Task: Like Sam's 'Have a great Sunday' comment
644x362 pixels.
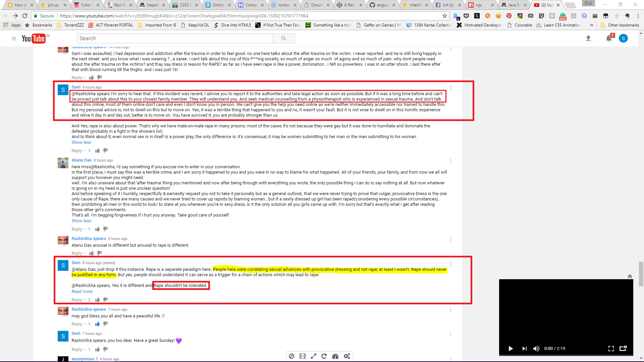Action: pyautogui.click(x=97, y=349)
